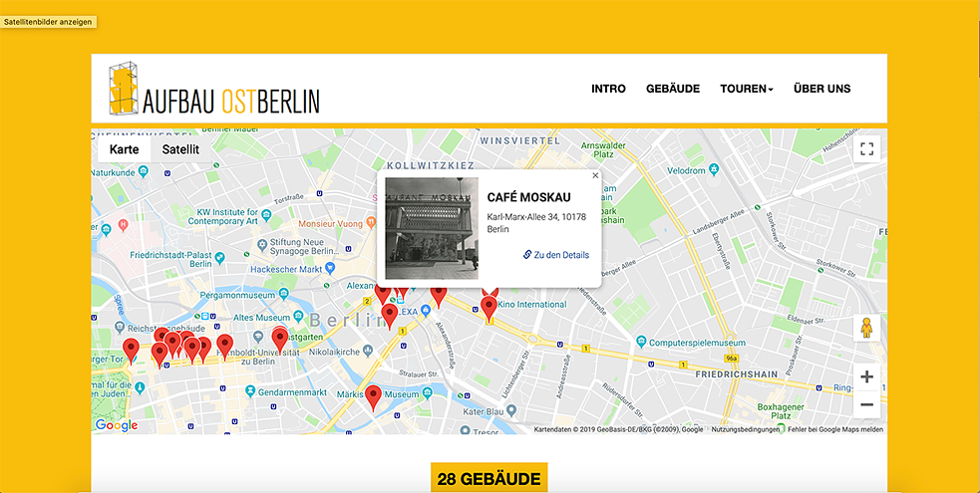This screenshot has height=493, width=980.
Task: Click the 28 Gebäude heading badge
Action: point(489,479)
